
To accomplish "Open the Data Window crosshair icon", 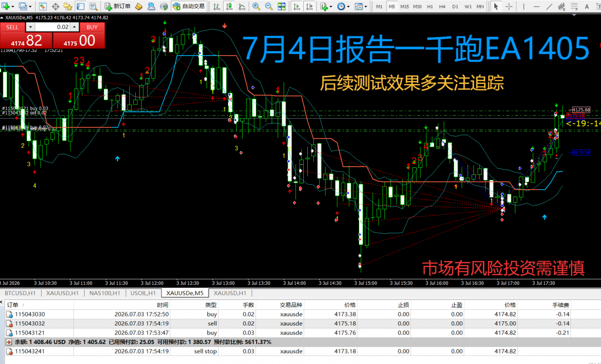I will pyautogui.click(x=55, y=6).
